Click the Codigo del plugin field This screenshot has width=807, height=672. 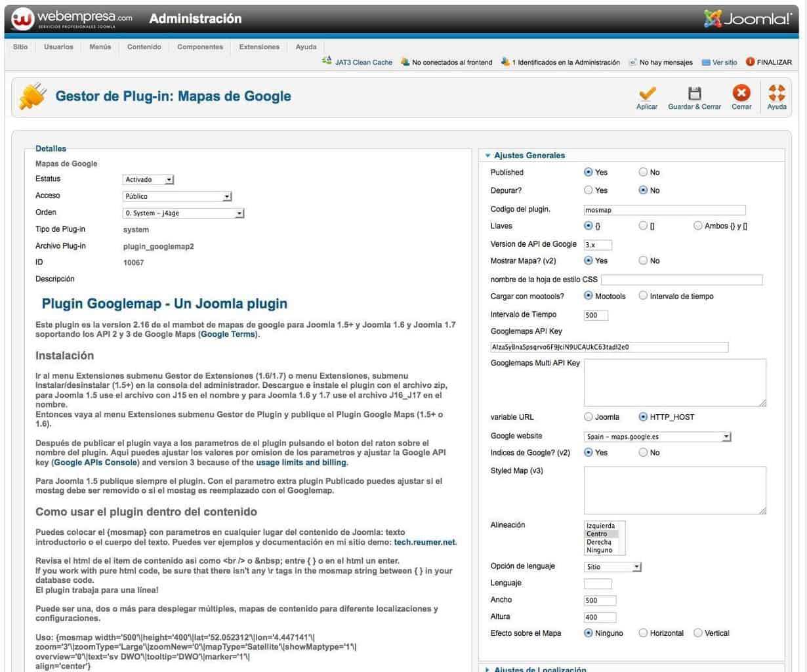tap(665, 210)
